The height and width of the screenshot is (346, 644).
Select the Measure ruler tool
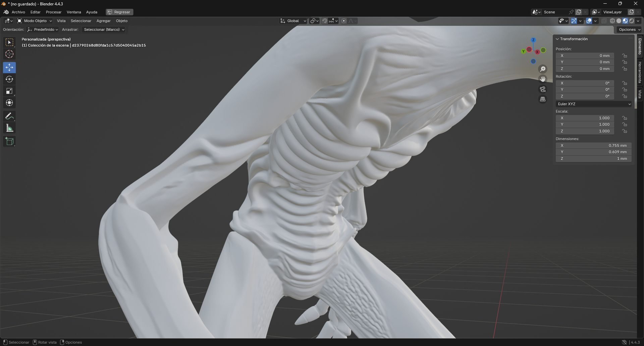coord(9,128)
